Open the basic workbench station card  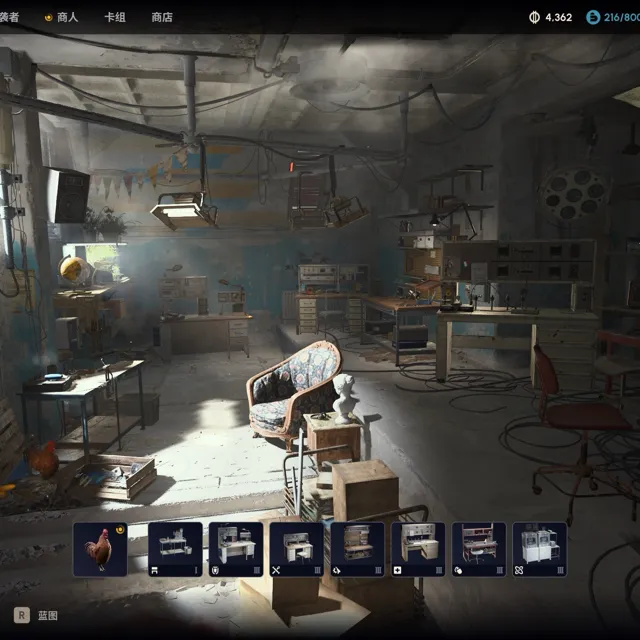[x=175, y=549]
